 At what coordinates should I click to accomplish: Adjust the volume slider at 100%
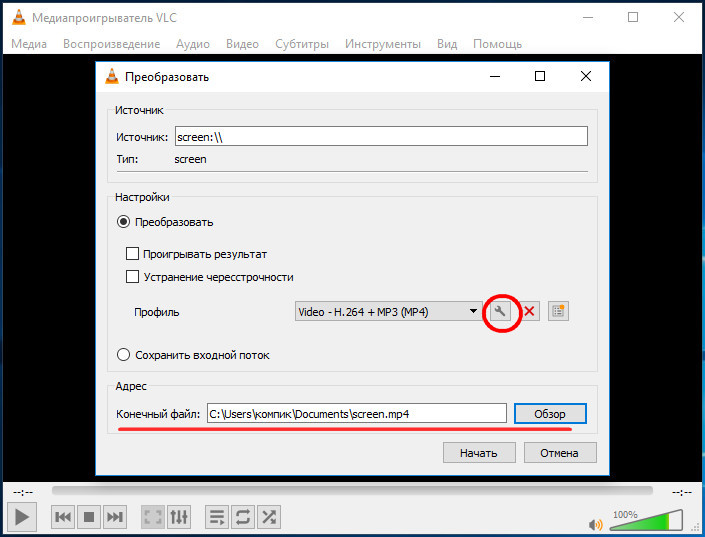[x=647, y=520]
